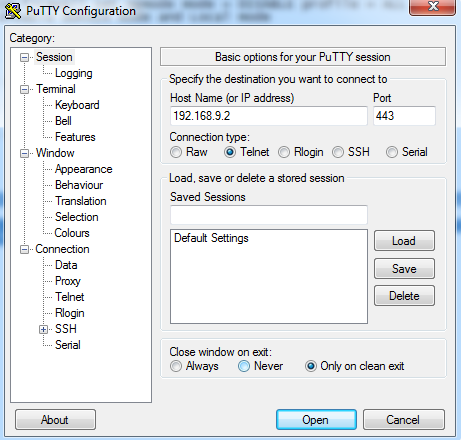Choose Raw connection type
The height and width of the screenshot is (440, 461).
pyautogui.click(x=176, y=152)
